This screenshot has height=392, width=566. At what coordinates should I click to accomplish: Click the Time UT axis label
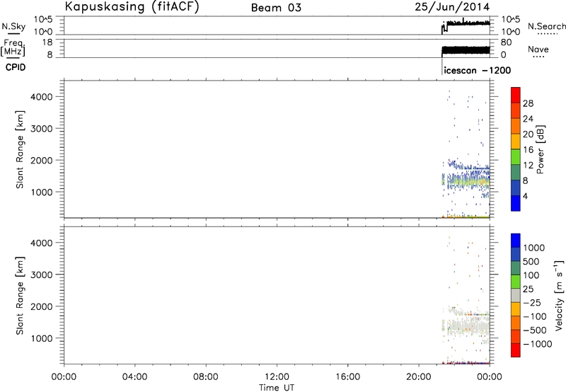277,388
